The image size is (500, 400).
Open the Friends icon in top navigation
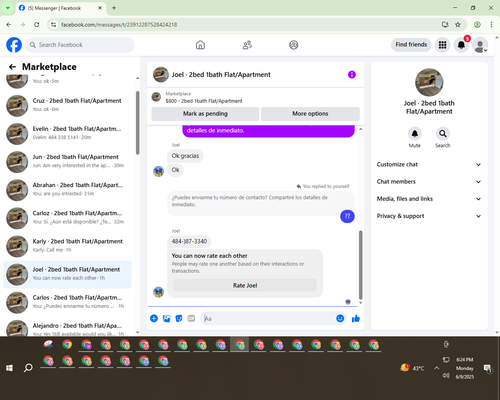(247, 45)
